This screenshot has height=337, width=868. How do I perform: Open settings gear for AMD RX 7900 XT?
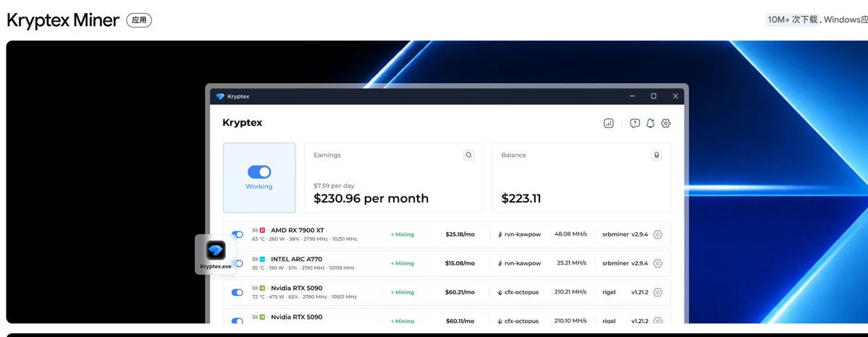click(657, 234)
